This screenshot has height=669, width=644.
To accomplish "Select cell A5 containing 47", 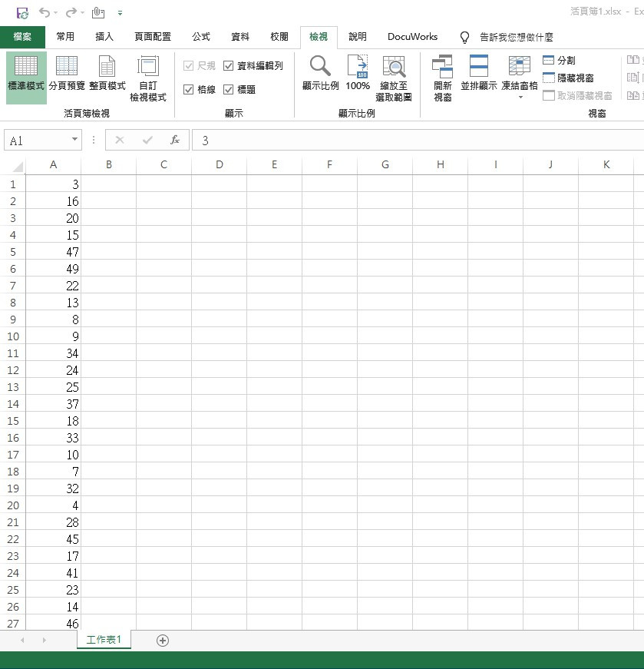I will click(x=53, y=252).
